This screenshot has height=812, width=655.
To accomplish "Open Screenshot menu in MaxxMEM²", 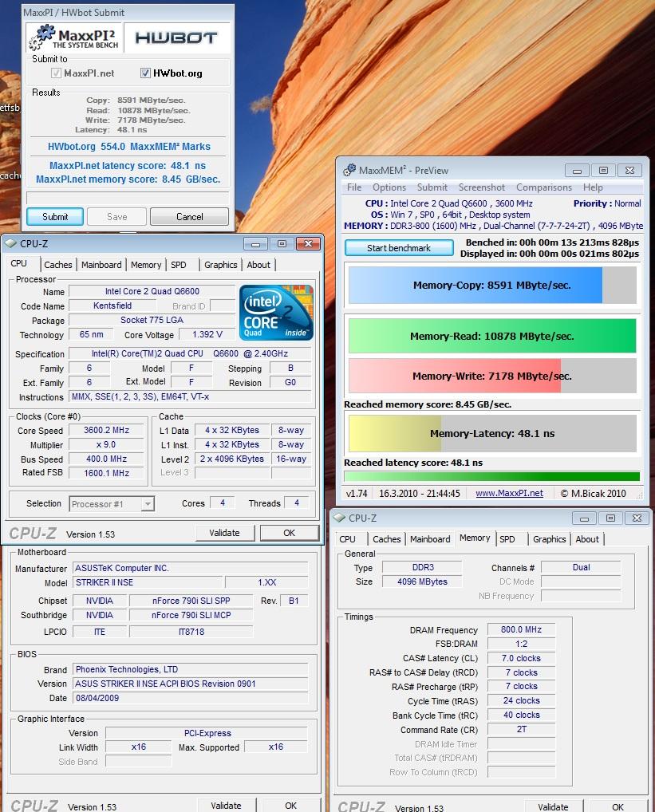I will tap(482, 187).
